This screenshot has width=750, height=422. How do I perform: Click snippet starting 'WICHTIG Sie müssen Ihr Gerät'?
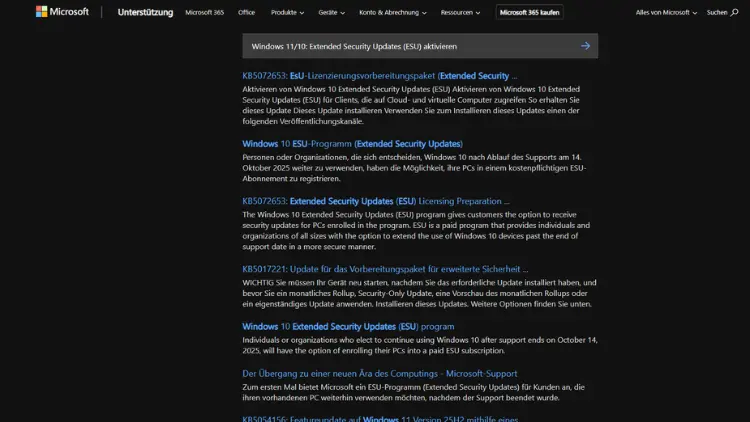pos(419,293)
